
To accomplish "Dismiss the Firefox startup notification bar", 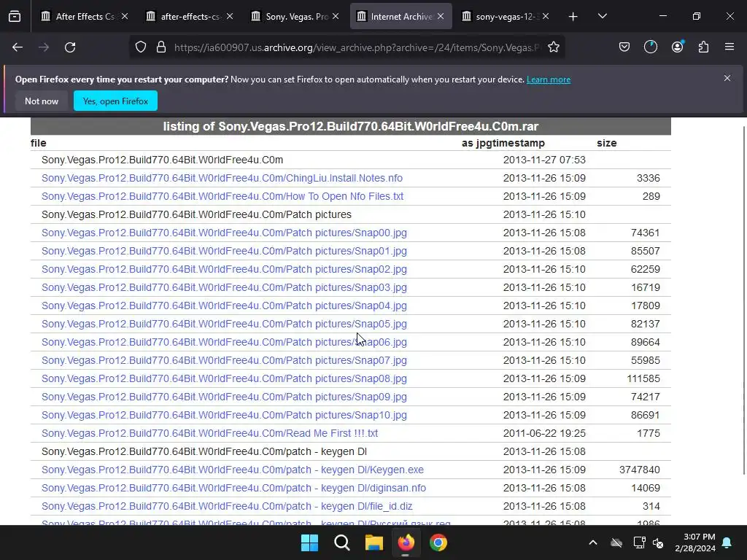I will [727, 78].
